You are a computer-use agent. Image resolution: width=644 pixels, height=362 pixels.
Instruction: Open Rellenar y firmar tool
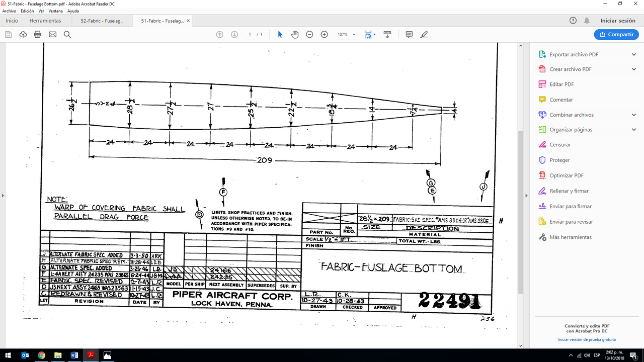[569, 191]
